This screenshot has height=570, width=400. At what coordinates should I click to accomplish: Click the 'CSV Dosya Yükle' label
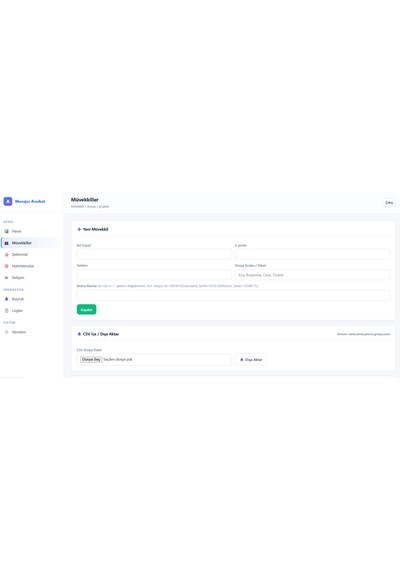(89, 350)
